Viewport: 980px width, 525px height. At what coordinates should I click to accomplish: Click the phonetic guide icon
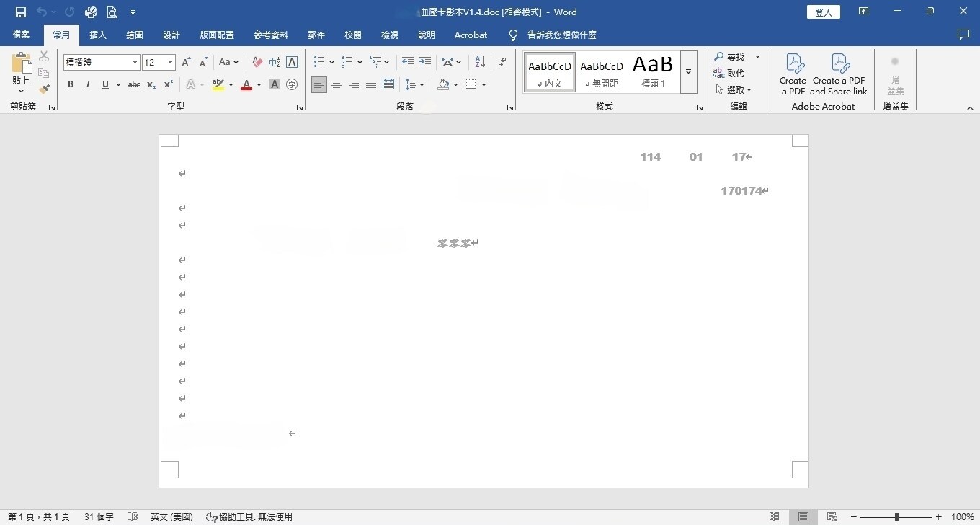[x=275, y=63]
